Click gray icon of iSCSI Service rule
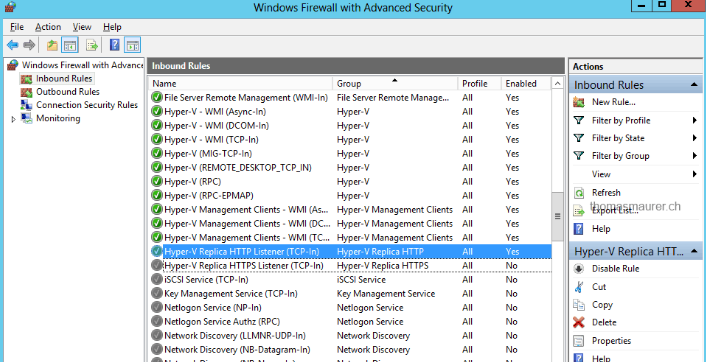 coord(157,280)
